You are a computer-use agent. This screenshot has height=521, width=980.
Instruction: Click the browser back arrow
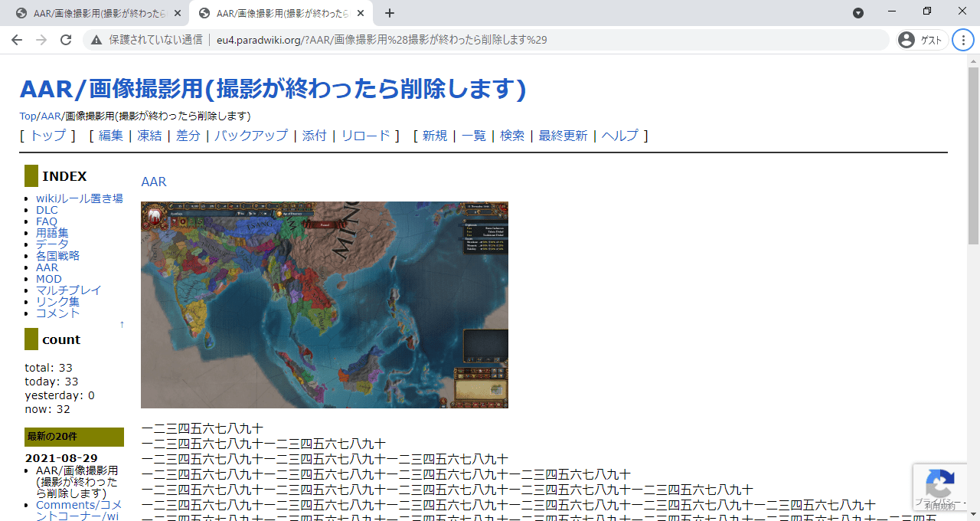pyautogui.click(x=17, y=40)
